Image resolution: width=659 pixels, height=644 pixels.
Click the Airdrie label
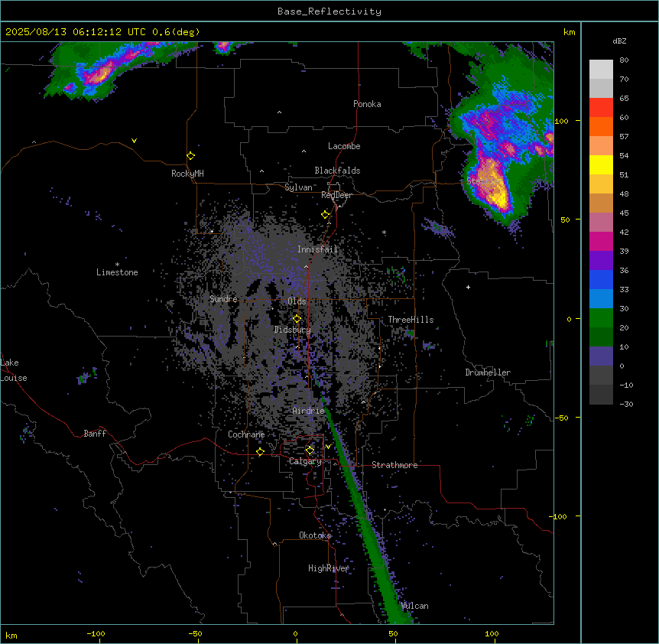click(309, 411)
